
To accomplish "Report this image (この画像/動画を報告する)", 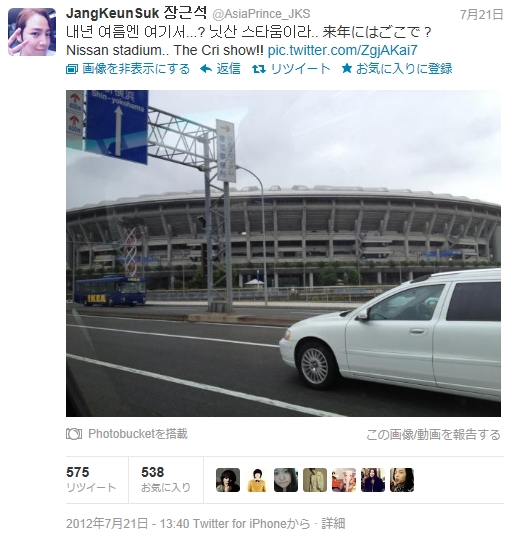I will point(433,434).
